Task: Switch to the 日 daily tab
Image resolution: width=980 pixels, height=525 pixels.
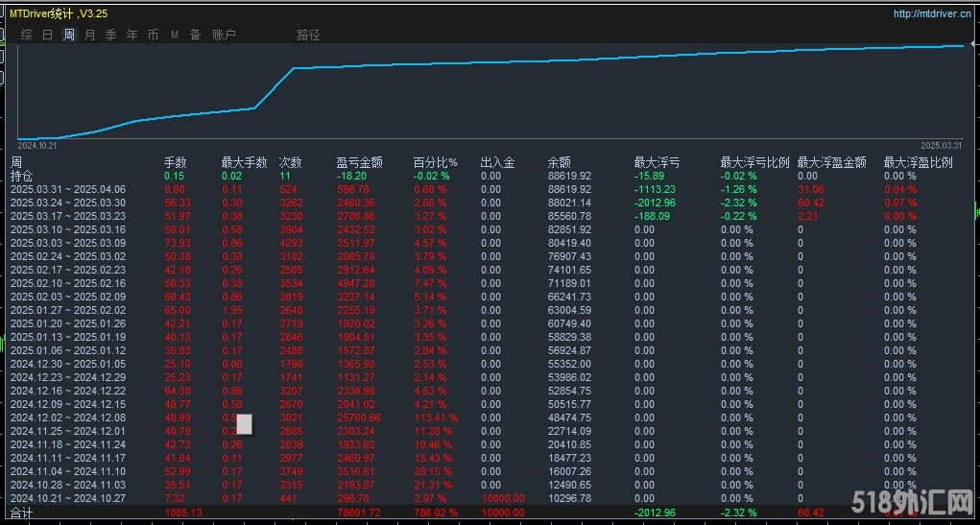Action: click(x=47, y=35)
